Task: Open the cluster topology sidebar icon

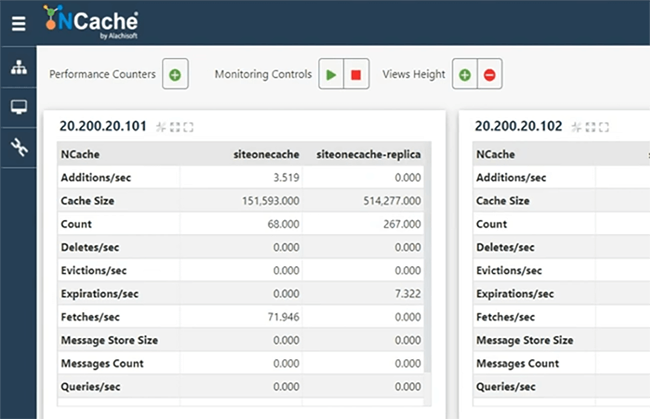Action: [19, 67]
